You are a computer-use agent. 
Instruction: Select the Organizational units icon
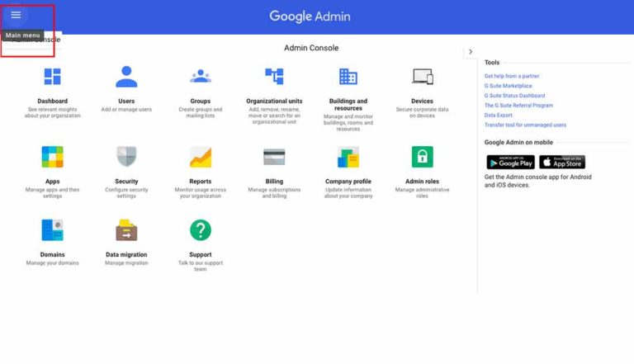click(x=274, y=76)
